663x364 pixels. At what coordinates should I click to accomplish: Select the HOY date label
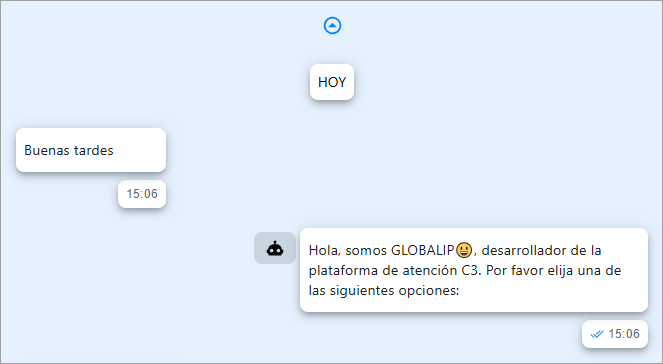tap(332, 82)
